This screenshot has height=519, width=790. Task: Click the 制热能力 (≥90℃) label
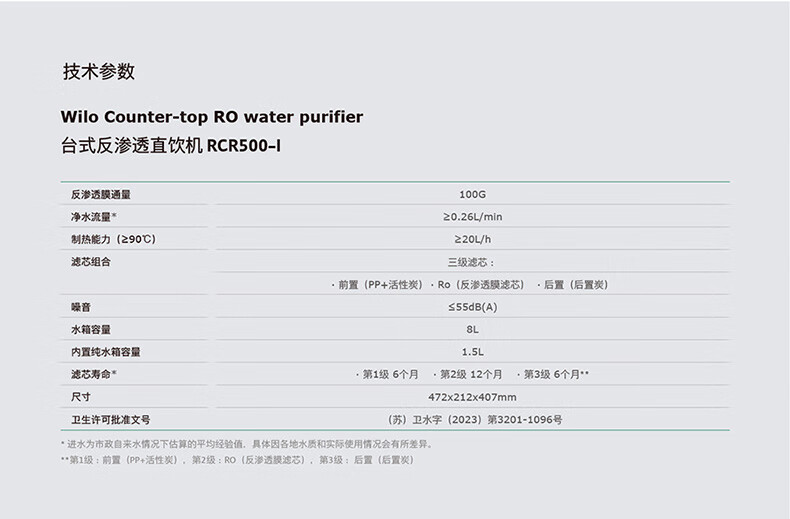[113, 239]
